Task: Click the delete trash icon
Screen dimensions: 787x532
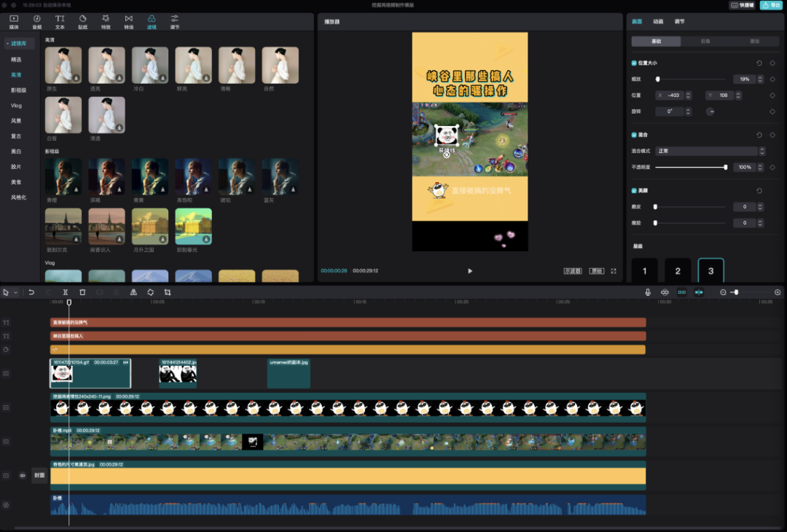Action: (82, 292)
